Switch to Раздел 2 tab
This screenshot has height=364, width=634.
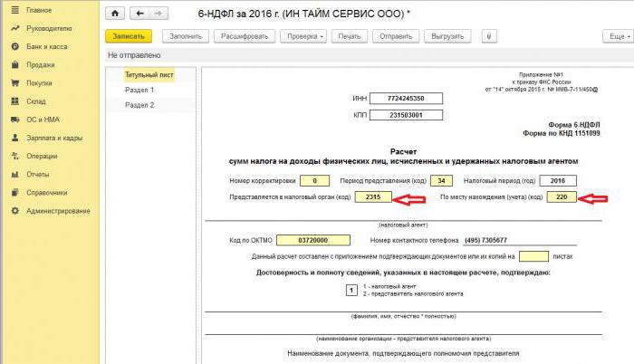point(139,105)
